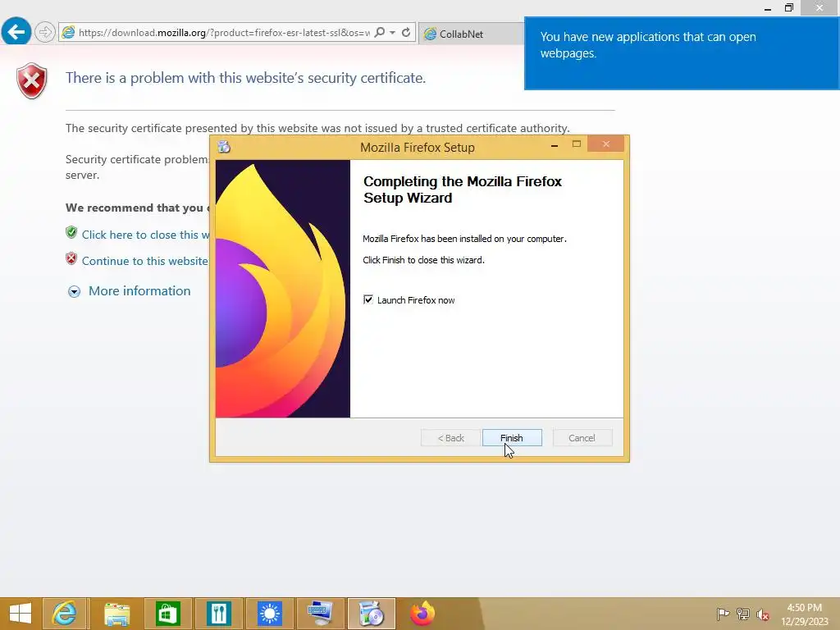Viewport: 840px width, 630px height.
Task: Click the Internet Explorer page icon in address bar
Action: 69,32
